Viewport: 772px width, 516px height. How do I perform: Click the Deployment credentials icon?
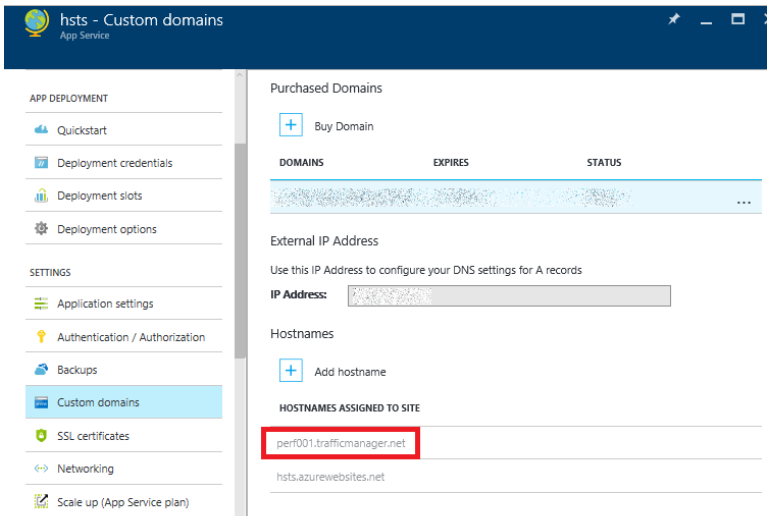[41, 163]
